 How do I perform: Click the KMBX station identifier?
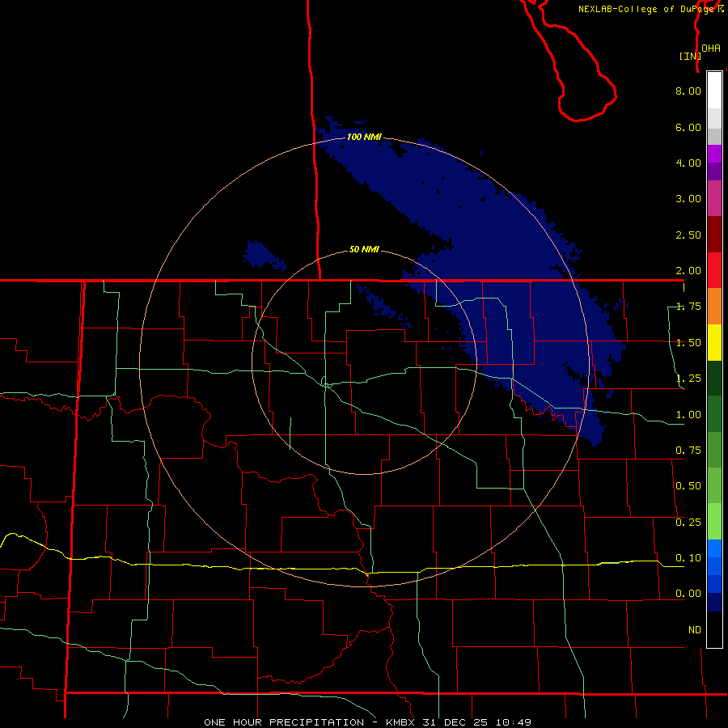coord(400,722)
